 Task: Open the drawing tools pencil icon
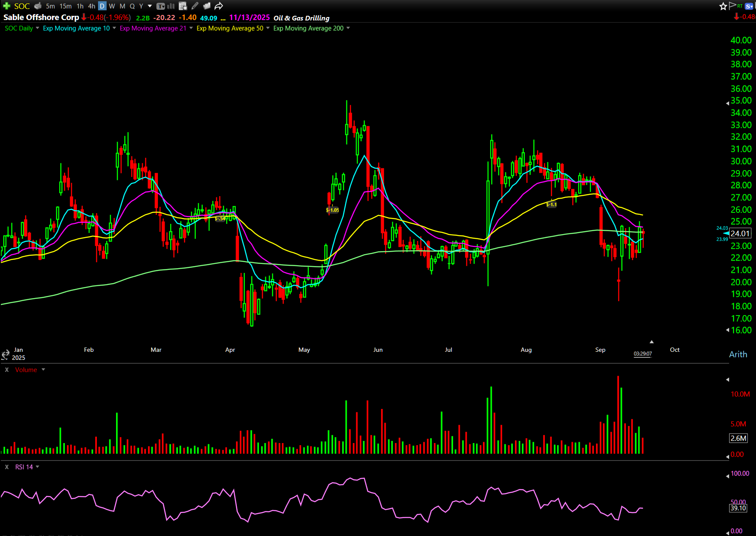(195, 6)
